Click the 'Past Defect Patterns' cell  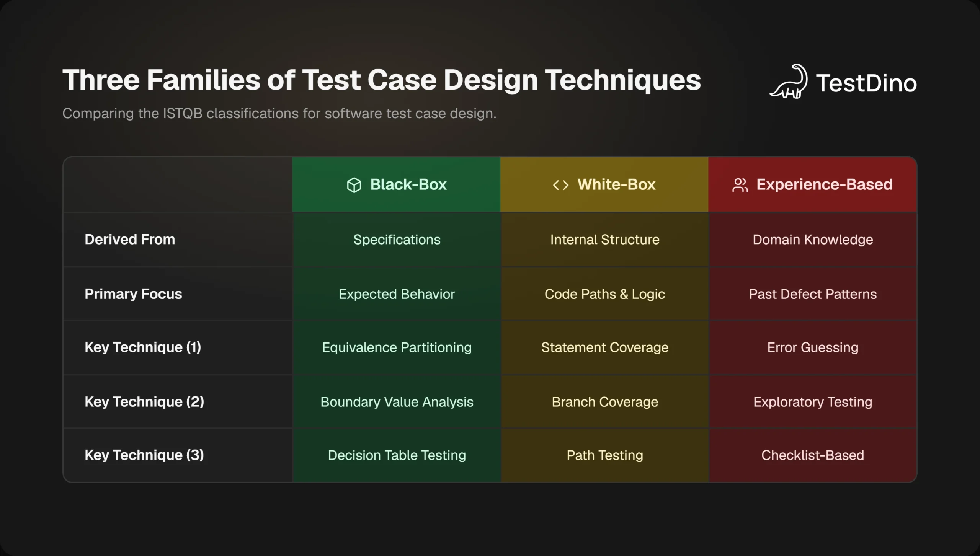pos(813,294)
